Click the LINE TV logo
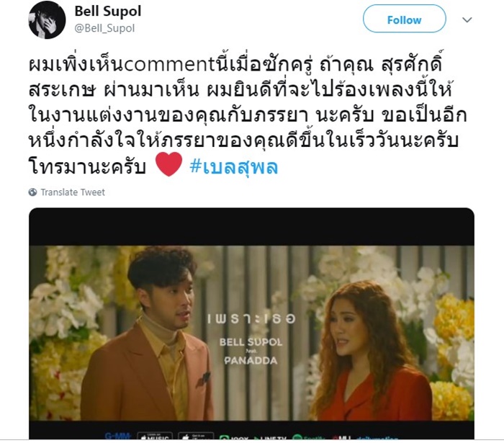The image size is (504, 443). [x=270, y=437]
